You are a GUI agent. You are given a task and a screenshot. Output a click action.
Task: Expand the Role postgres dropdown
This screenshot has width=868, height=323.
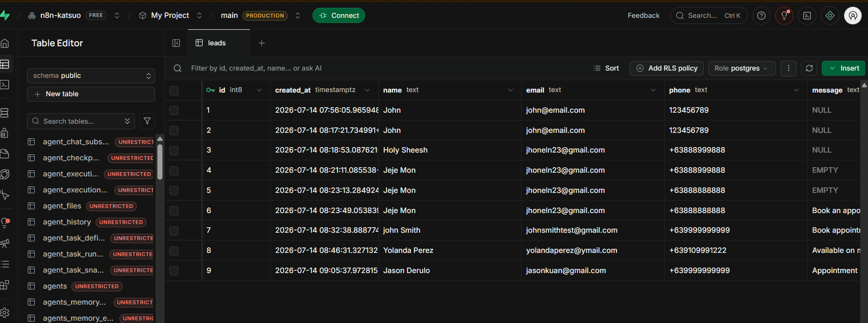tap(742, 68)
